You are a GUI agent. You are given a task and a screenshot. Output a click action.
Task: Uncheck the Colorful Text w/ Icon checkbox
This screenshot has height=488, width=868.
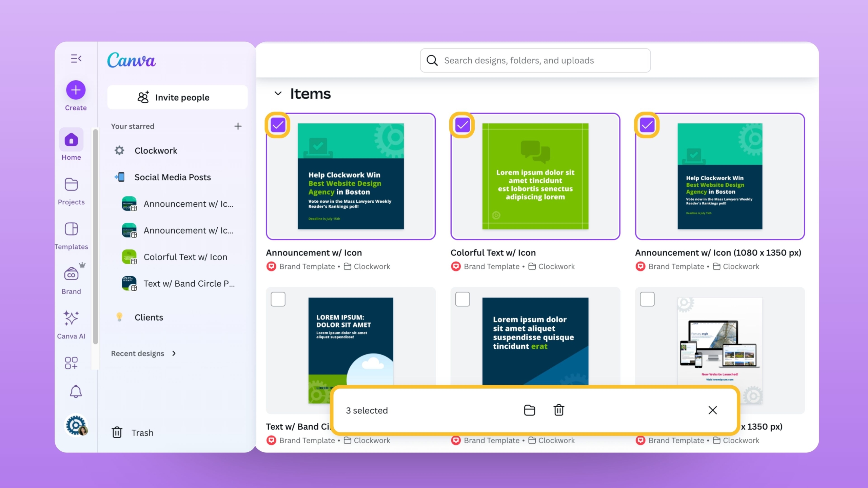[x=462, y=125]
